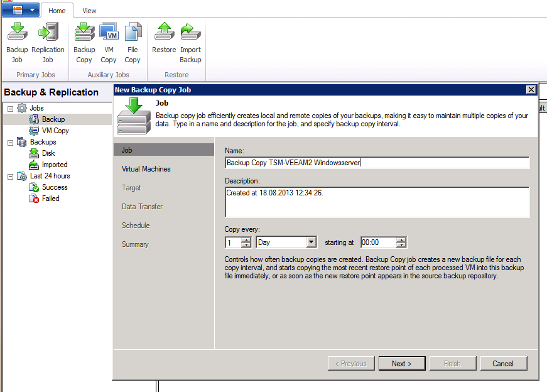Start File Copy from the ribbon
This screenshot has height=392, width=547.
pyautogui.click(x=133, y=31)
